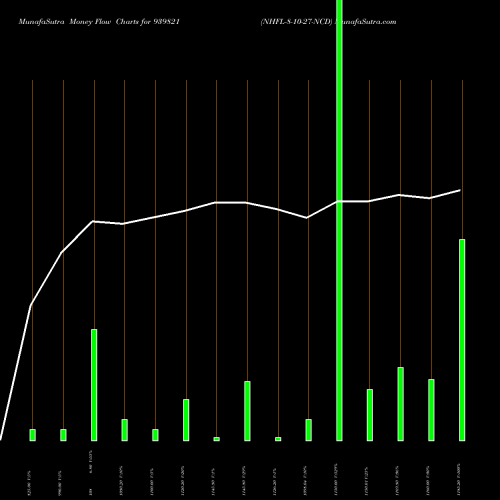
Task: Click the tallest green money flow bar
Action: pyautogui.click(x=339, y=220)
